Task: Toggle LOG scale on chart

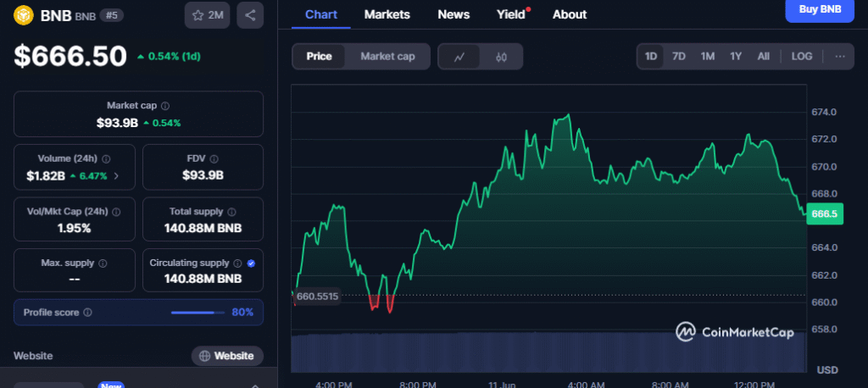Action: (802, 57)
